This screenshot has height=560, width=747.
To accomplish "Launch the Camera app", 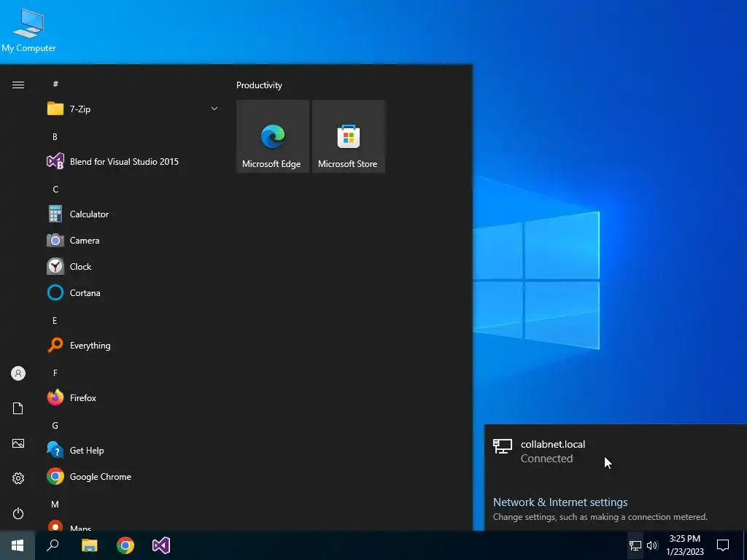I will point(133,241).
